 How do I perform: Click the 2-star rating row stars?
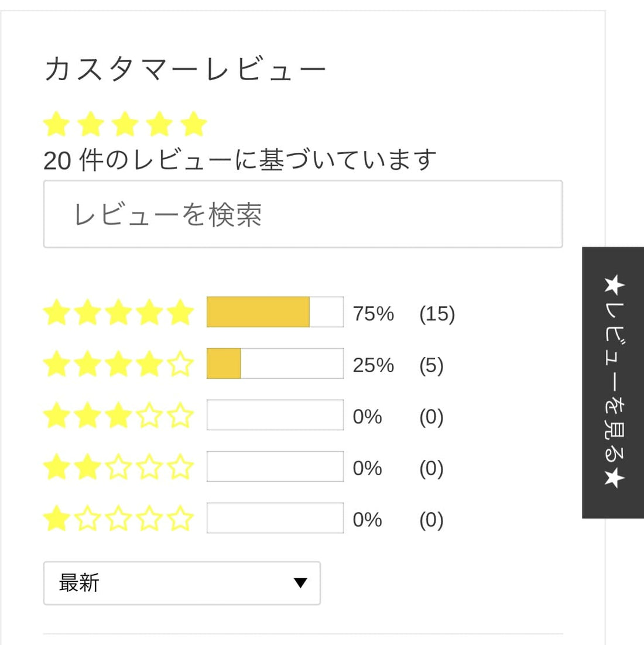coord(118,467)
